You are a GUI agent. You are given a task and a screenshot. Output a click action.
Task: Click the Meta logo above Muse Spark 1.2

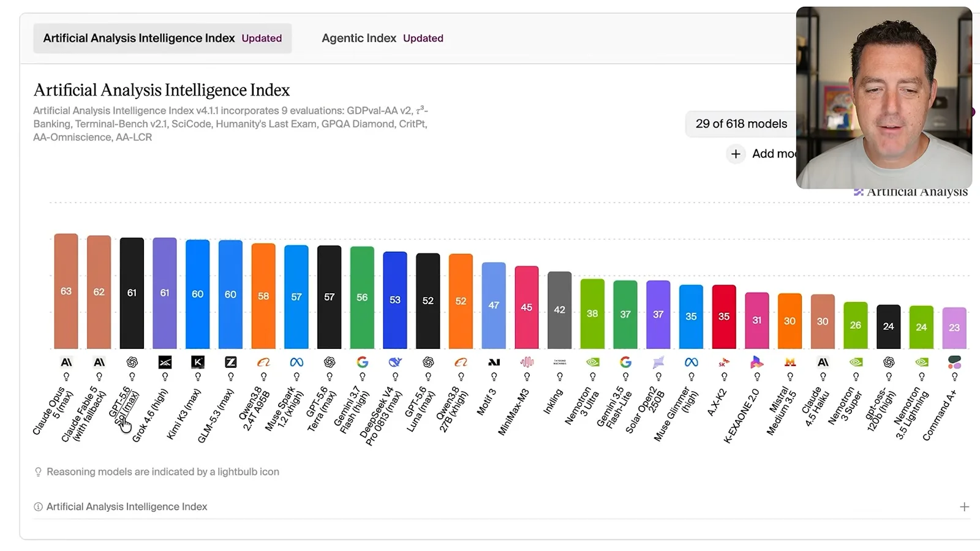296,362
